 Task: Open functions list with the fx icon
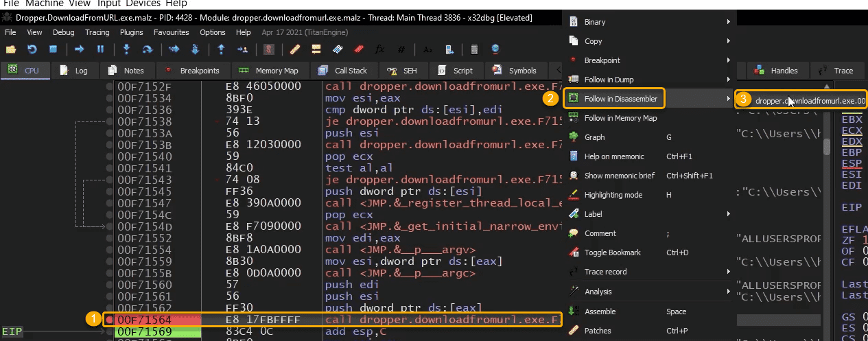pyautogui.click(x=379, y=49)
